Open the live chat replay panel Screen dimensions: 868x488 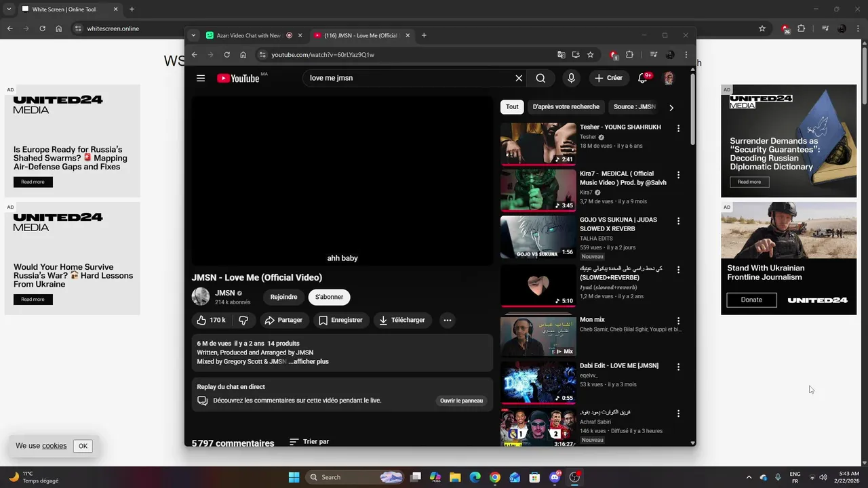tap(461, 401)
